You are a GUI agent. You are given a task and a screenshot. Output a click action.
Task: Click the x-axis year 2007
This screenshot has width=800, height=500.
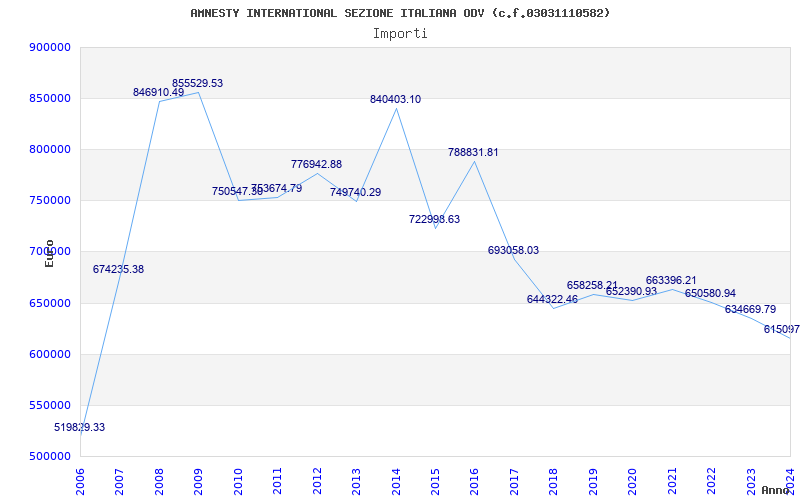(x=119, y=481)
